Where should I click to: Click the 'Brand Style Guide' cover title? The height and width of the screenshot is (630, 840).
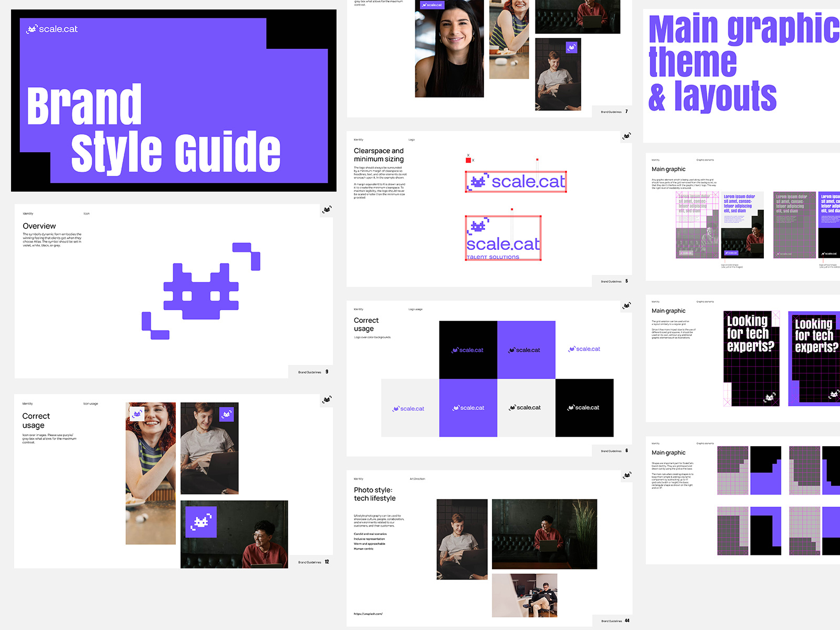pos(153,129)
